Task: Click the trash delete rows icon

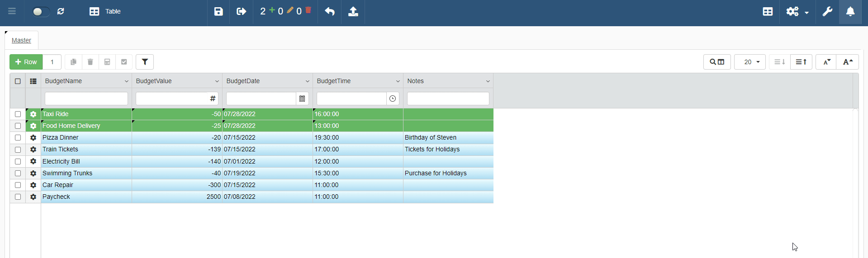Action: [90, 62]
